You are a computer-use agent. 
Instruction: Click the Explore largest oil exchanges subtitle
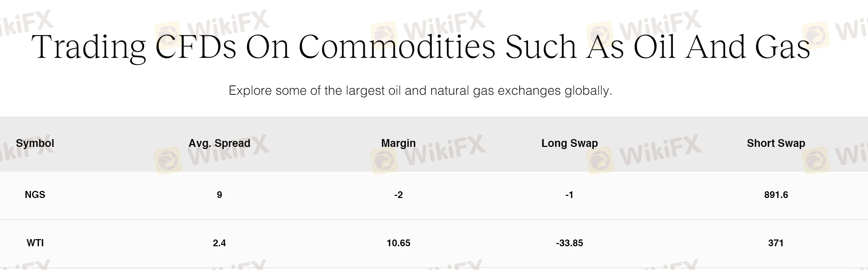point(420,91)
